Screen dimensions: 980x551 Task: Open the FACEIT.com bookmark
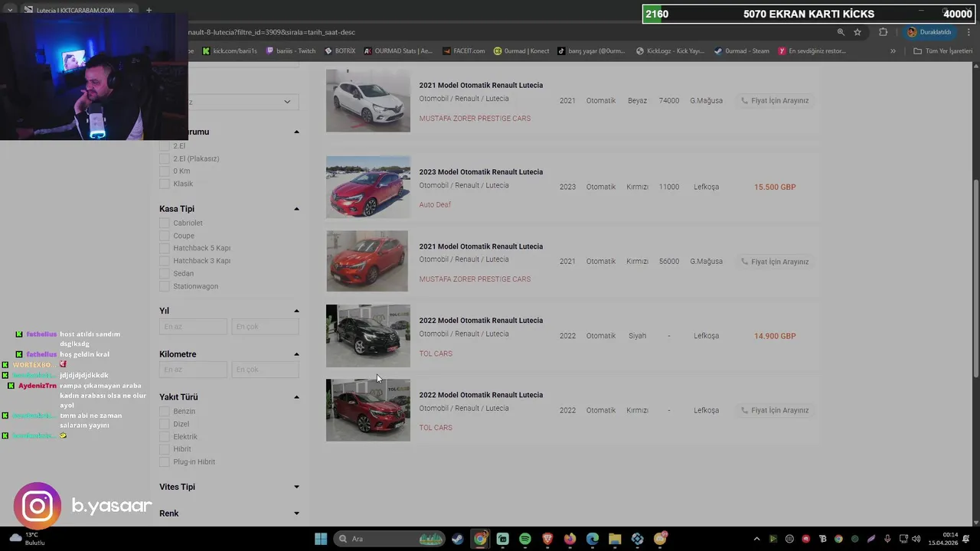tap(464, 51)
